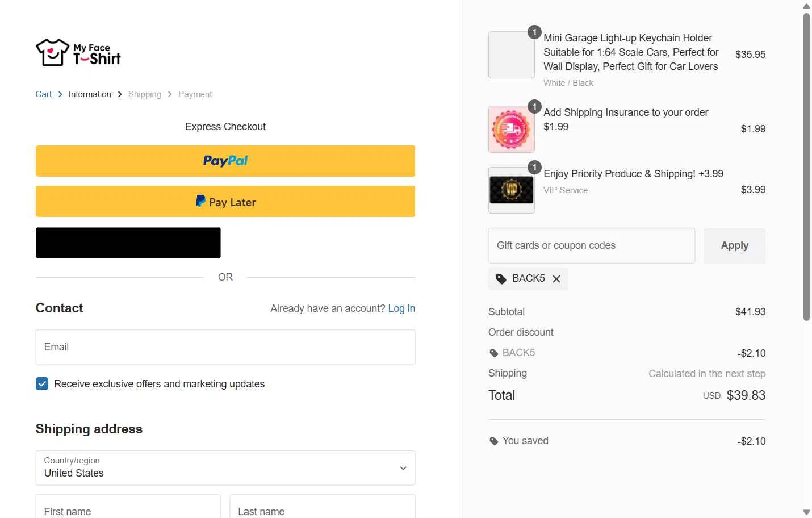Click the Contact heading
Screen dimensions: 812x518
[x=60, y=308]
